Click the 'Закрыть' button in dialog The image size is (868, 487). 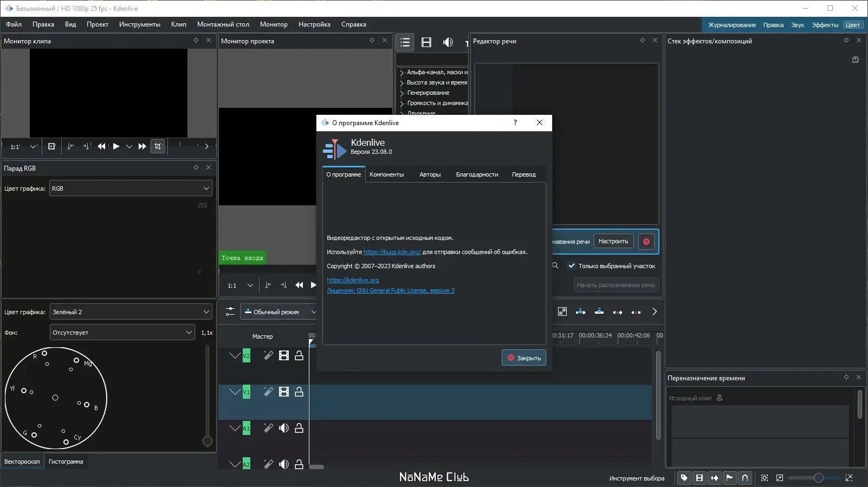(523, 358)
